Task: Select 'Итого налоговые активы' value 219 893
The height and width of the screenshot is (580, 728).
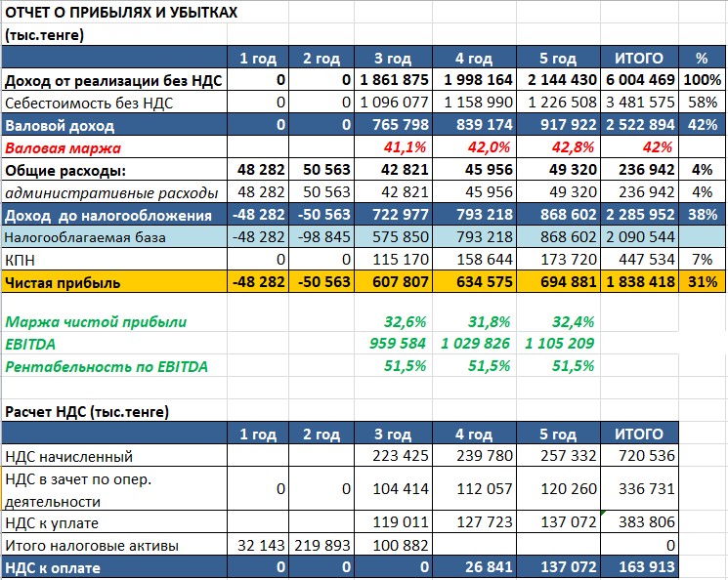Action: [321, 545]
